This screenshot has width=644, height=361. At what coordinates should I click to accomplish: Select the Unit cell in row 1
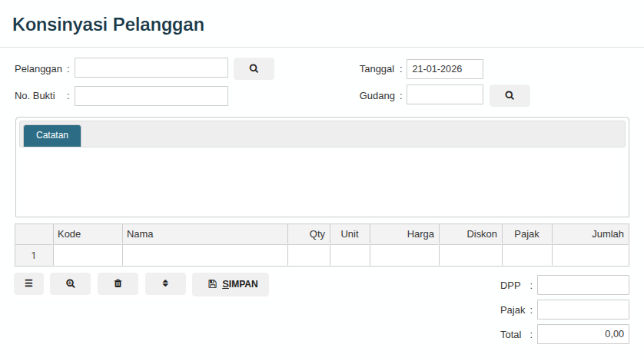pyautogui.click(x=350, y=256)
